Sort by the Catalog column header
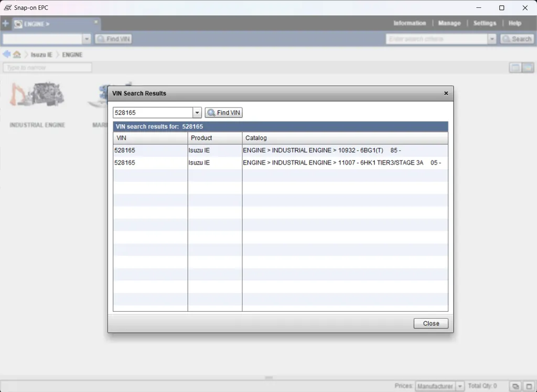The image size is (537, 392). [x=345, y=138]
